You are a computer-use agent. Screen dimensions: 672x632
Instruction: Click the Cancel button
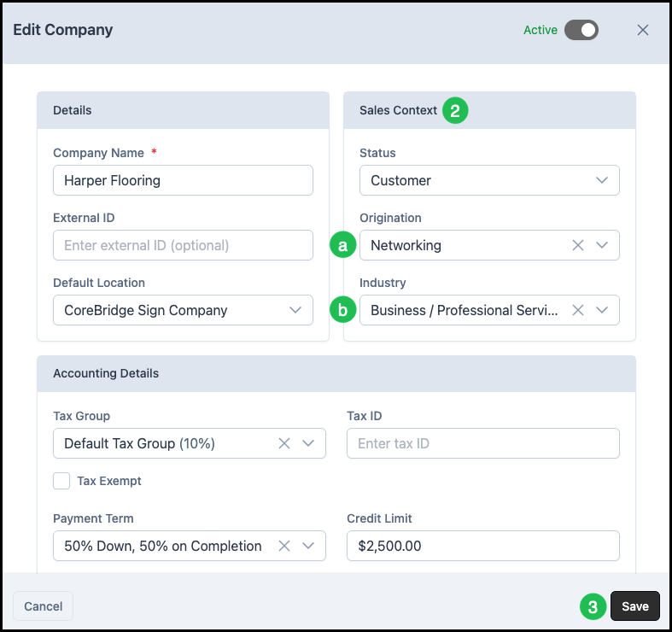pyautogui.click(x=44, y=606)
